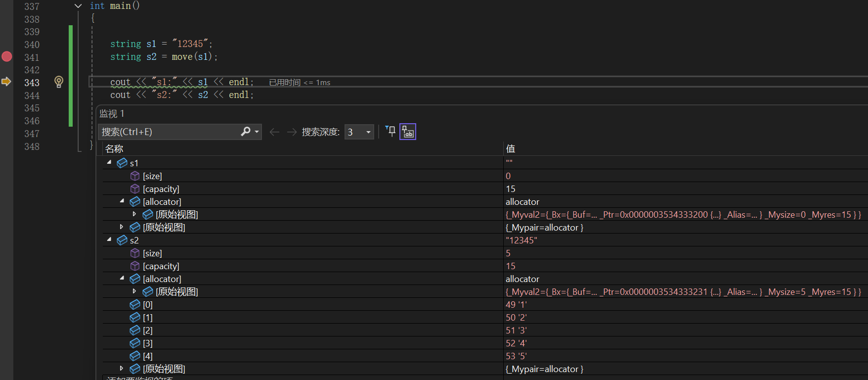Click the icon of s2 element [0]
Image resolution: width=868 pixels, height=380 pixels.
point(135,304)
